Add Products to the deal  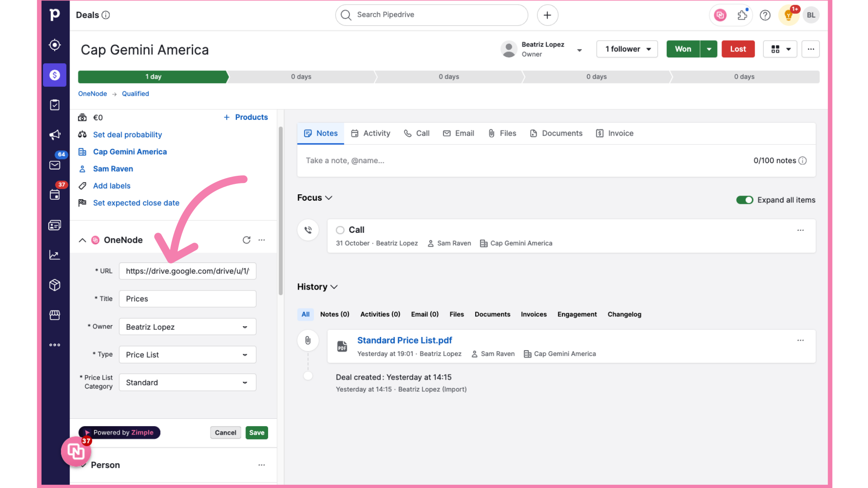245,117
